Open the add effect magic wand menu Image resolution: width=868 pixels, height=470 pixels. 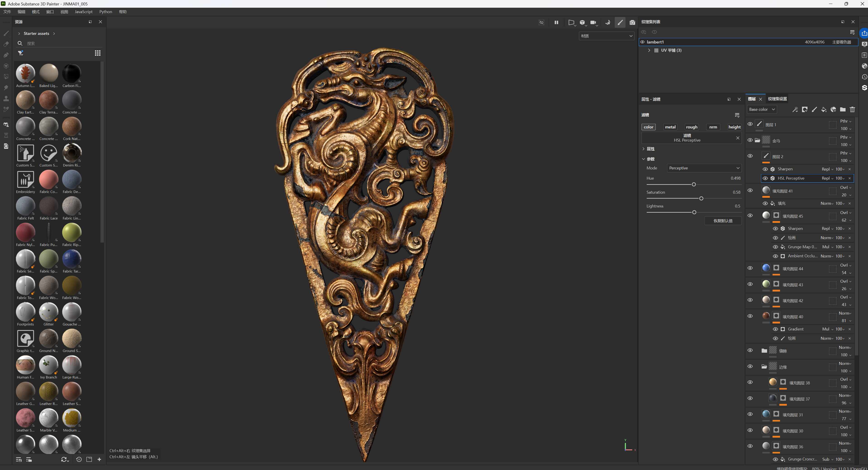pos(795,109)
